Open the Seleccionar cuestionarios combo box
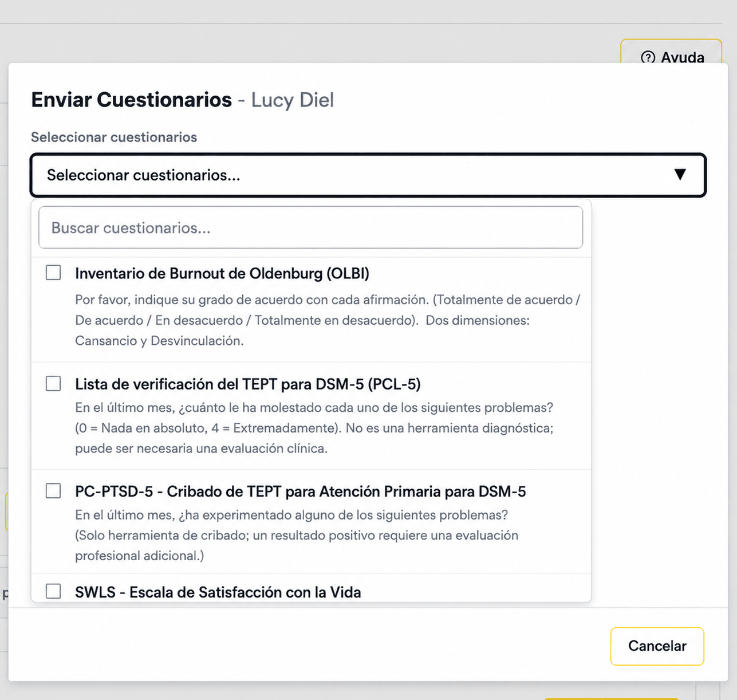Screen dimensions: 737x700 (368, 175)
